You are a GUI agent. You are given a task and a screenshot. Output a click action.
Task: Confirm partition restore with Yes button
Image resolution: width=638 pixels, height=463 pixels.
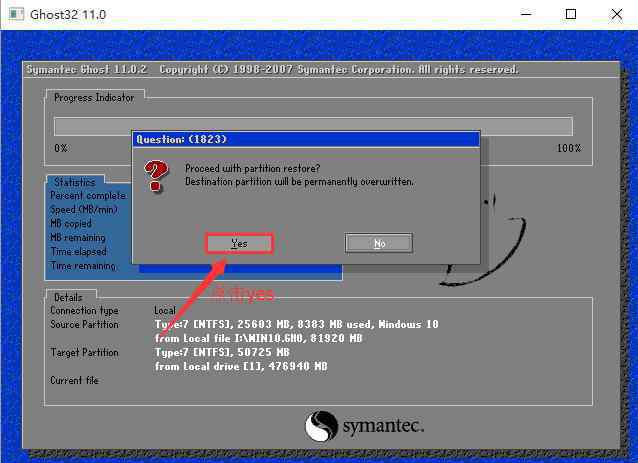[239, 243]
